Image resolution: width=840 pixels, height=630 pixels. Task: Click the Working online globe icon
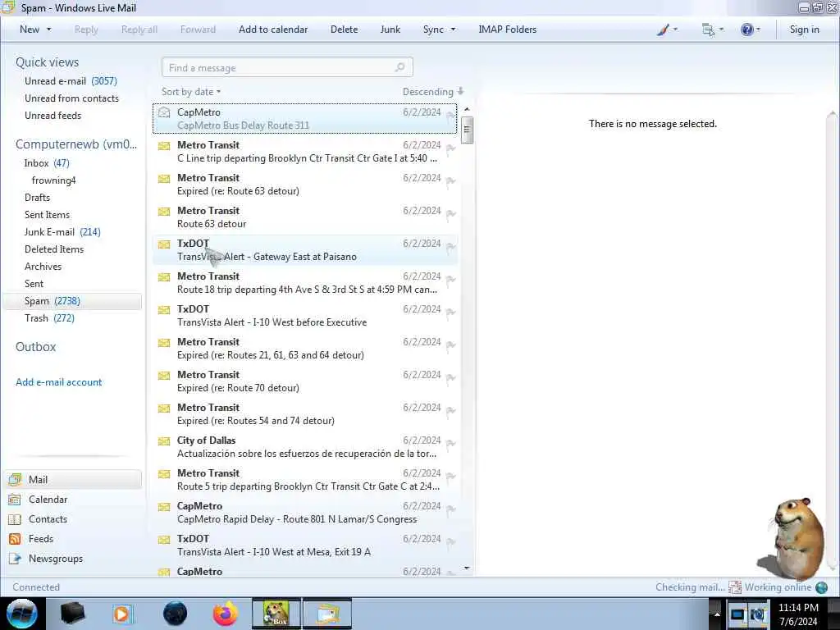pos(821,587)
